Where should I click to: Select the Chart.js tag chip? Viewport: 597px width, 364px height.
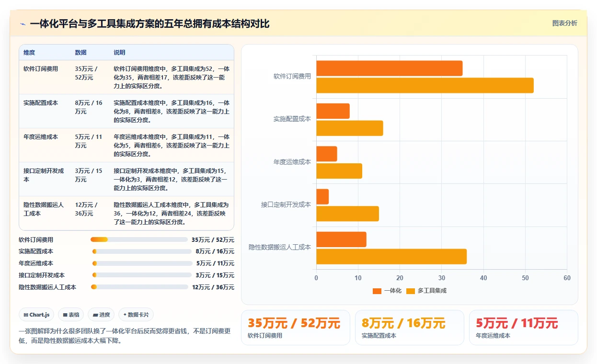(x=37, y=315)
